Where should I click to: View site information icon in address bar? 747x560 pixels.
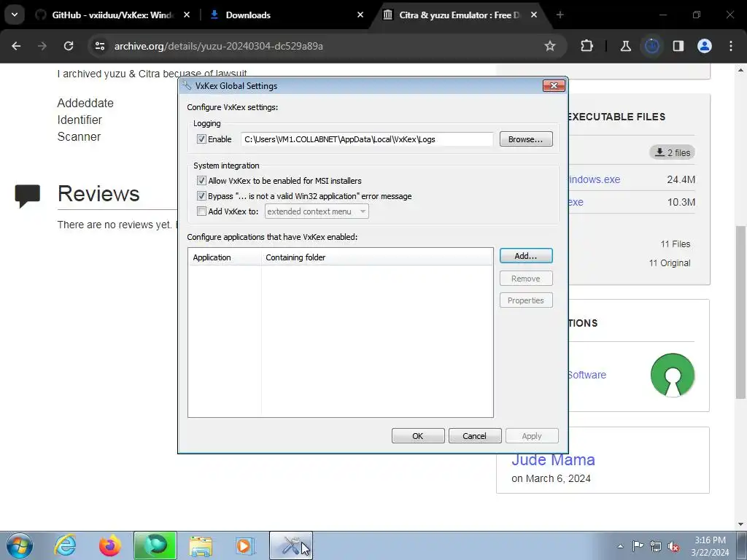click(x=99, y=46)
